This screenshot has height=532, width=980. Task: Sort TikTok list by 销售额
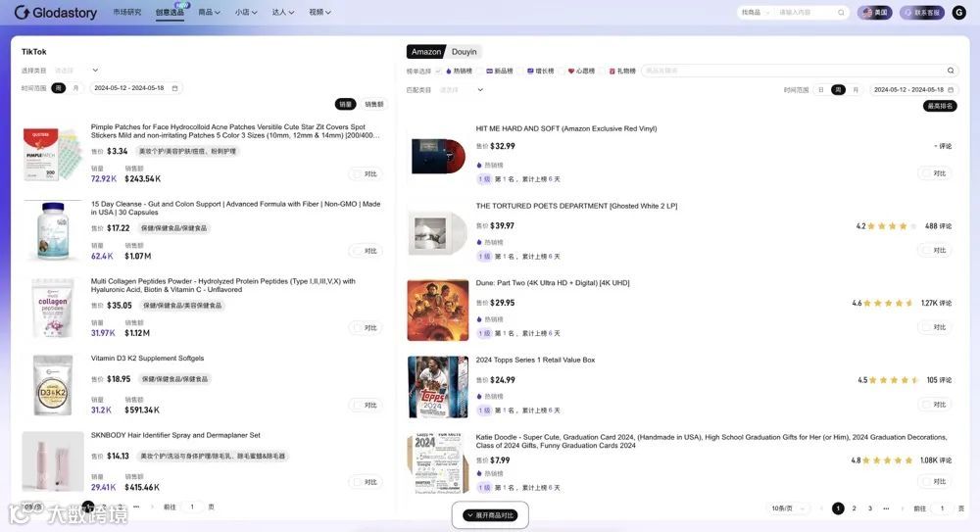coord(373,105)
